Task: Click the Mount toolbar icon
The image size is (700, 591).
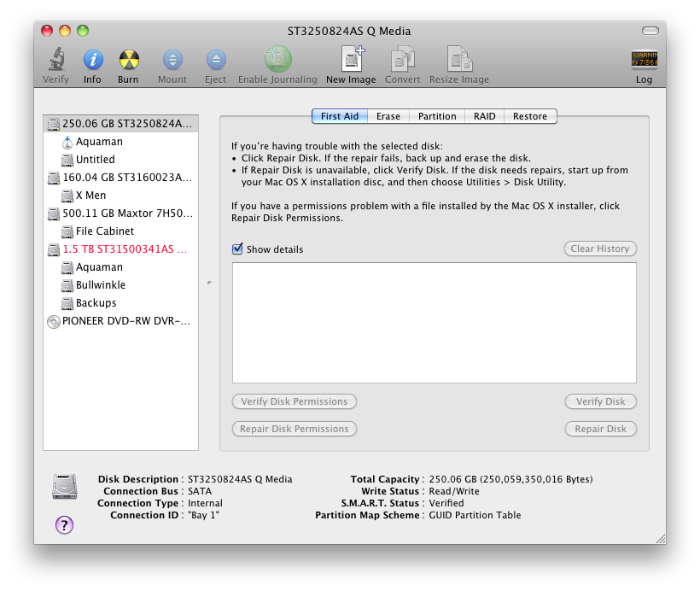Action: click(x=172, y=60)
